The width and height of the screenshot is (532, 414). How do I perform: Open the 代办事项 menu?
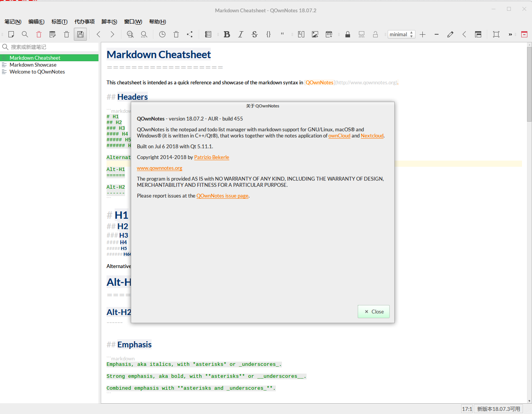click(85, 22)
